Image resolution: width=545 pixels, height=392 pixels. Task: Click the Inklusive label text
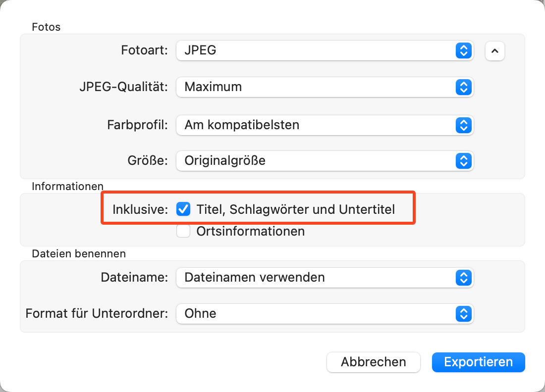click(140, 209)
